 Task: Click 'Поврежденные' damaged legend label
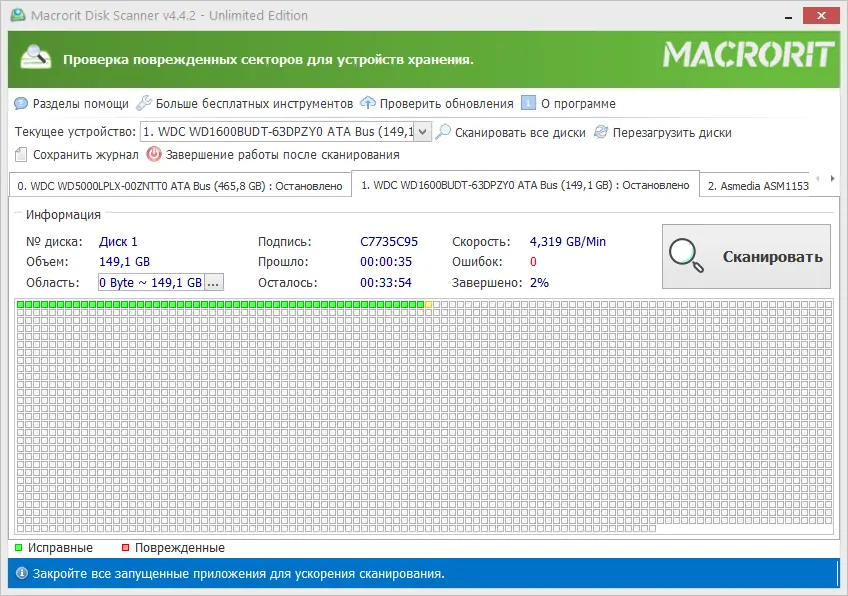(x=180, y=548)
